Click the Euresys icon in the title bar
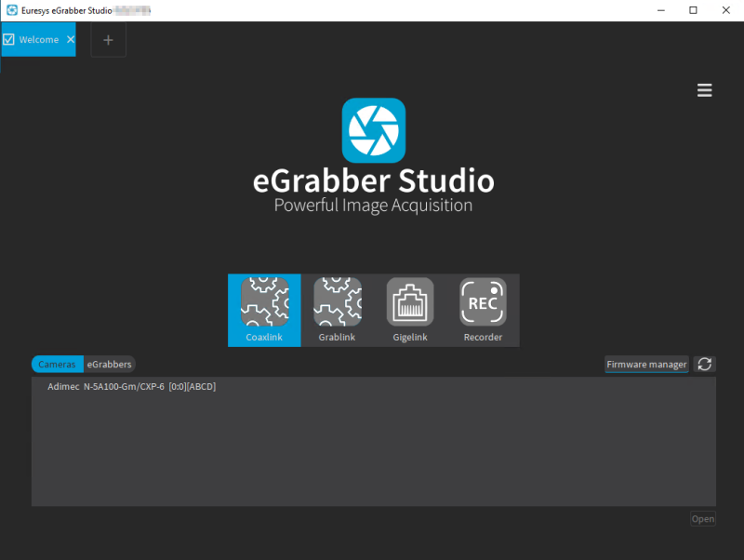The width and height of the screenshot is (744, 560). (x=11, y=9)
